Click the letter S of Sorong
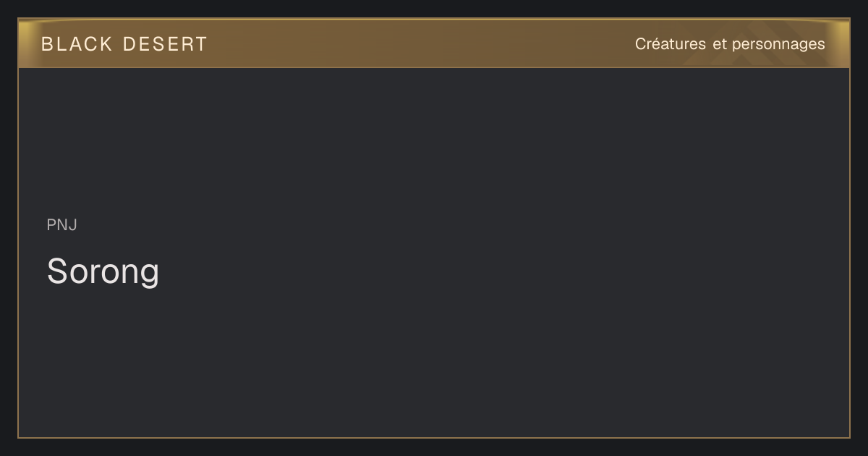 [x=57, y=272]
